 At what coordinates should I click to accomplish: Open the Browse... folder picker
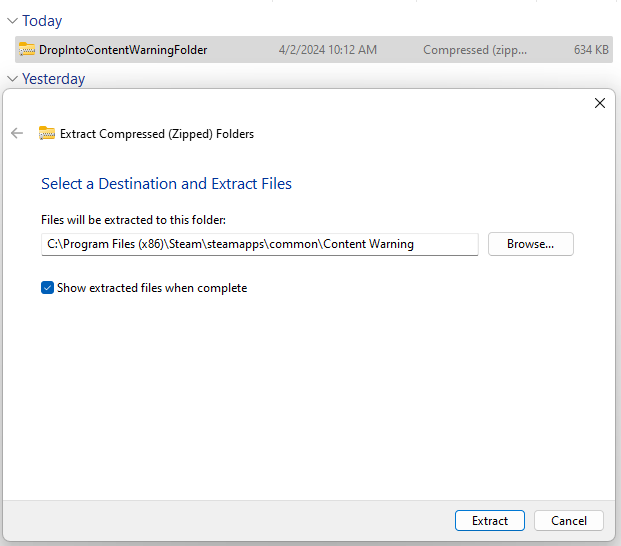point(530,244)
